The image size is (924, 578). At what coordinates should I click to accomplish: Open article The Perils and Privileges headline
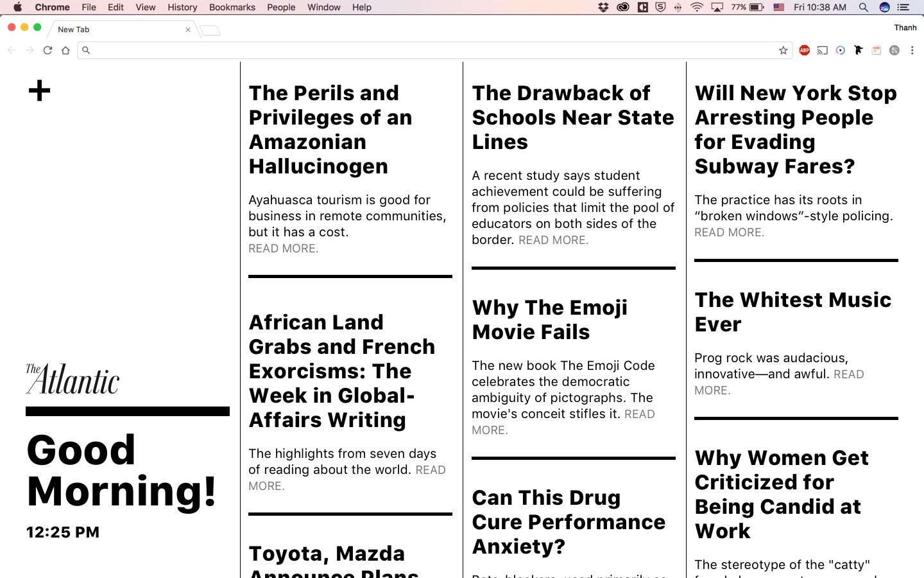click(x=330, y=129)
